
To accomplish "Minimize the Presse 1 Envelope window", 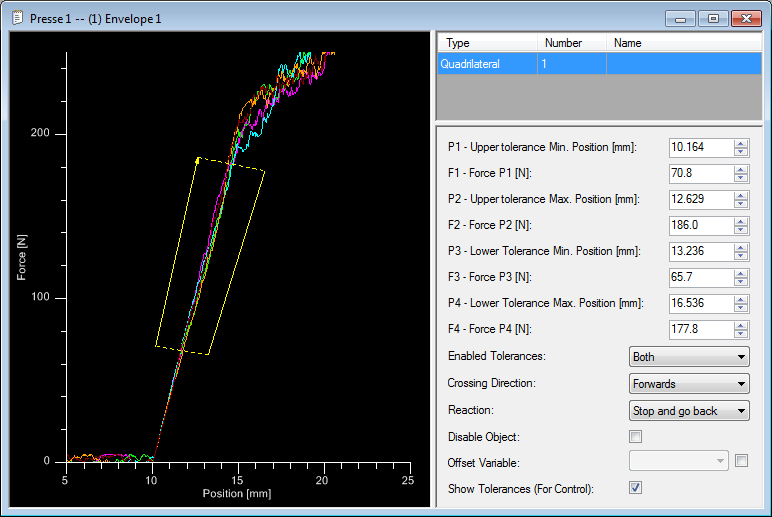I will click(680, 19).
